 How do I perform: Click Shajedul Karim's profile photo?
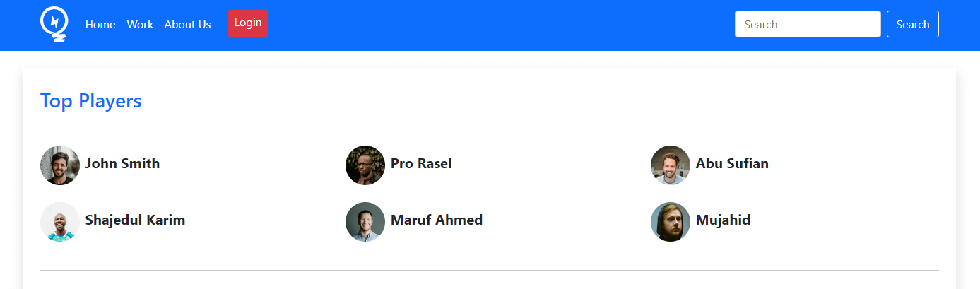(x=60, y=222)
